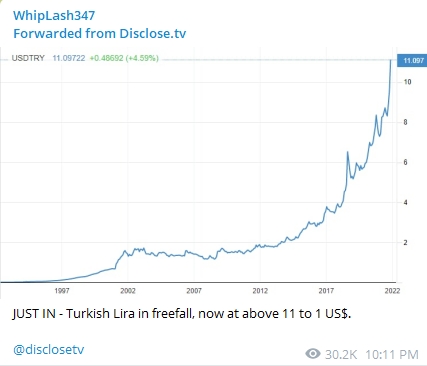Click the green +0.48692 (+4.59%) change
The width and height of the screenshot is (427, 366).
124,58
